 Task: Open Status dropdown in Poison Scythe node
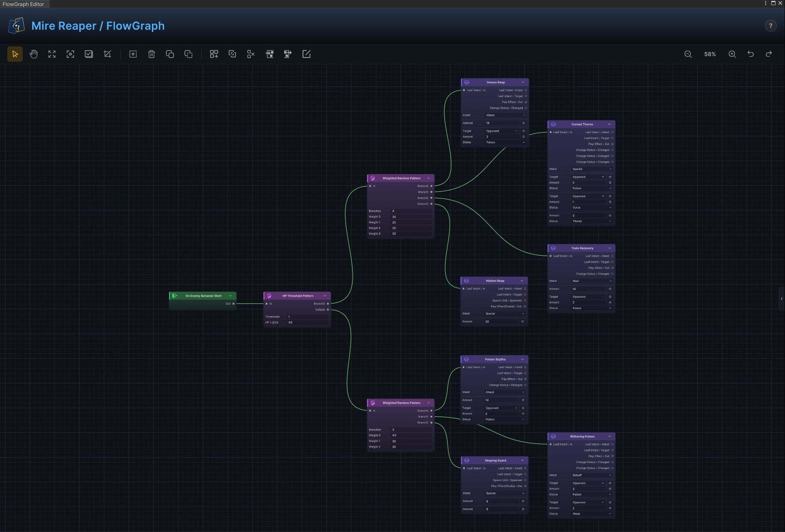(505, 419)
